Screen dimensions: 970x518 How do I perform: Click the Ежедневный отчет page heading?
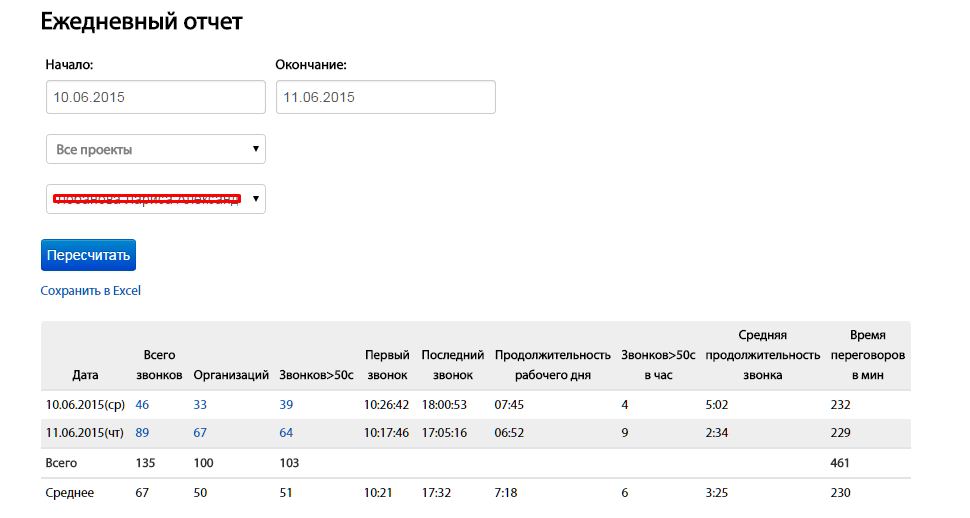click(x=142, y=22)
